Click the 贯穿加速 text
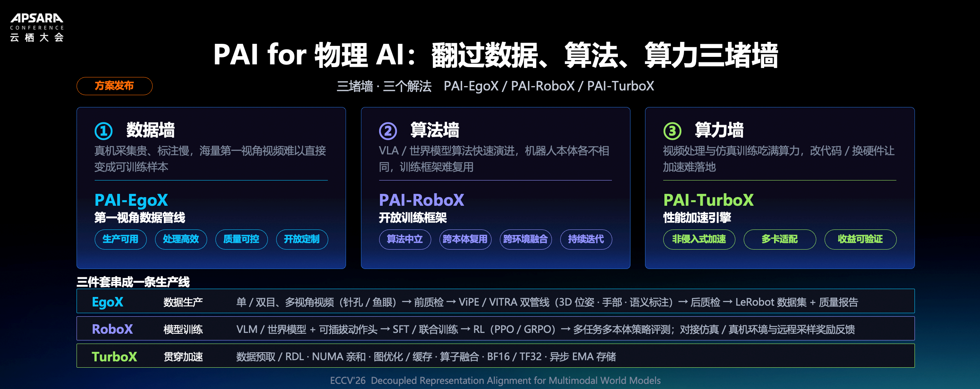Image resolution: width=980 pixels, height=389 pixels. tap(183, 357)
